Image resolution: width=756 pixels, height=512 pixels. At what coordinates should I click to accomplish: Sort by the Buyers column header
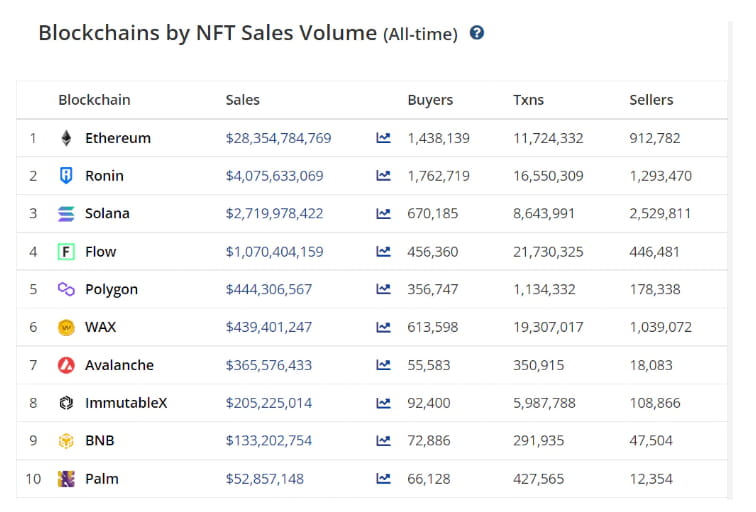[x=430, y=100]
